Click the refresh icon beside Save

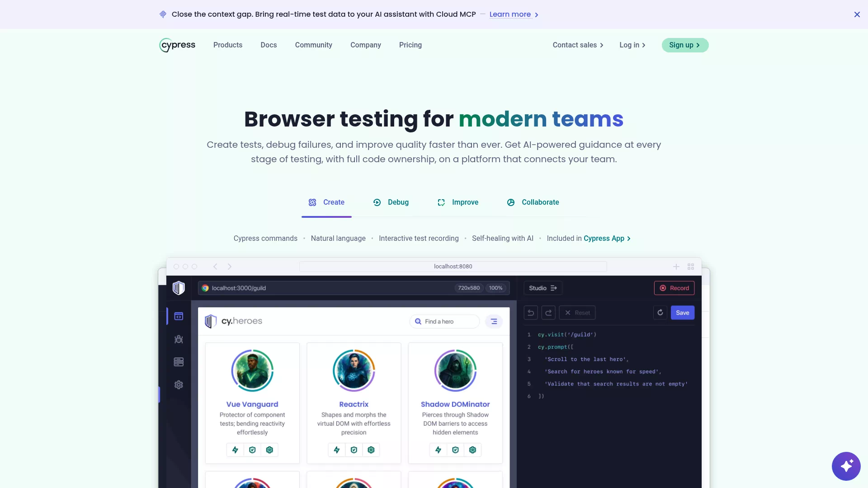(660, 313)
